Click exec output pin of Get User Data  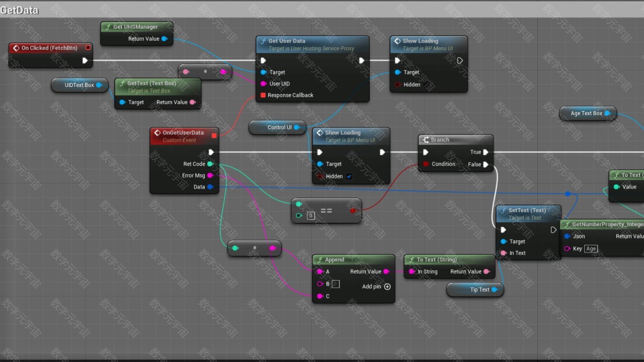tap(361, 61)
